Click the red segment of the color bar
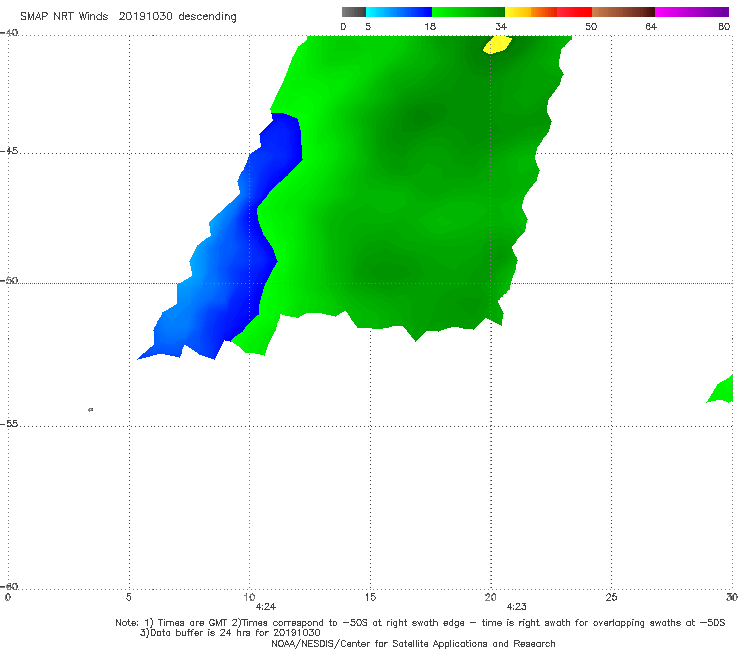The width and height of the screenshot is (740, 650). tap(574, 12)
